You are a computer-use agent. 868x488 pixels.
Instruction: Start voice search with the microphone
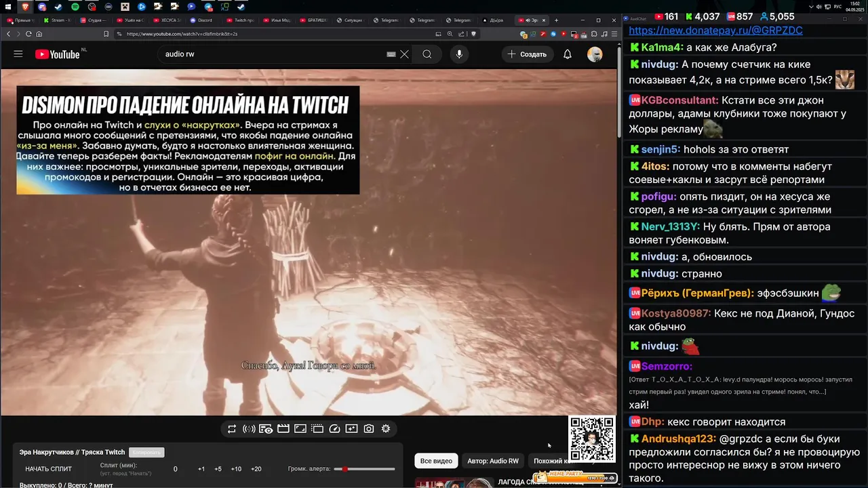click(x=459, y=54)
